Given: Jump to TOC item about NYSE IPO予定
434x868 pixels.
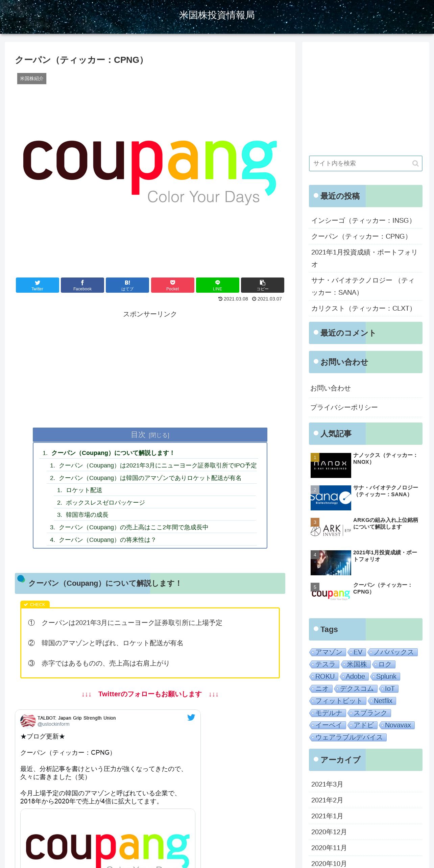Looking at the screenshot, I should [x=158, y=465].
